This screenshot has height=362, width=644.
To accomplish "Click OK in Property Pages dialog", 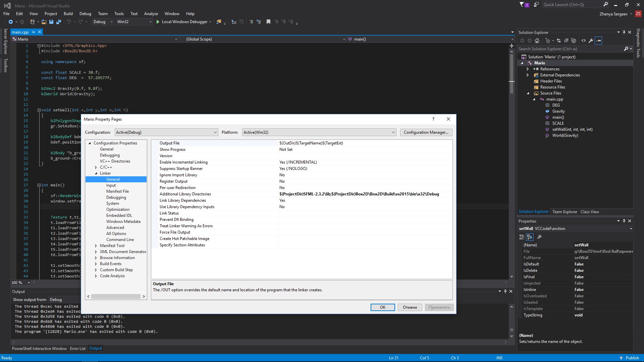I will 383,307.
